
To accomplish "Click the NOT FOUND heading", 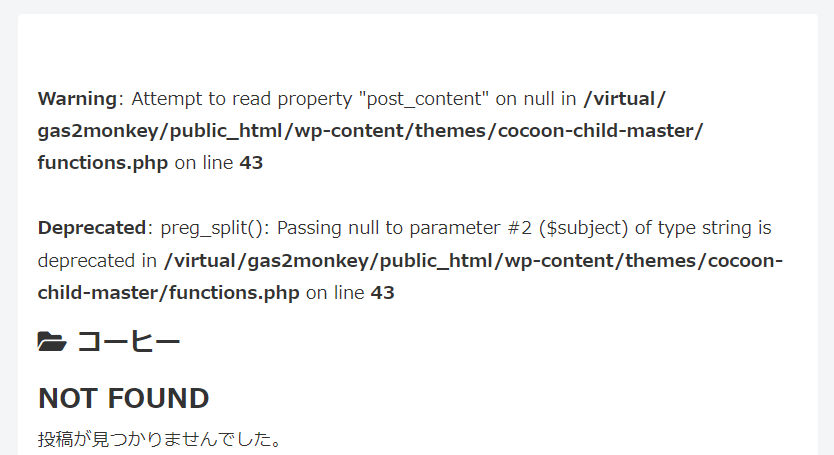I will point(123,398).
